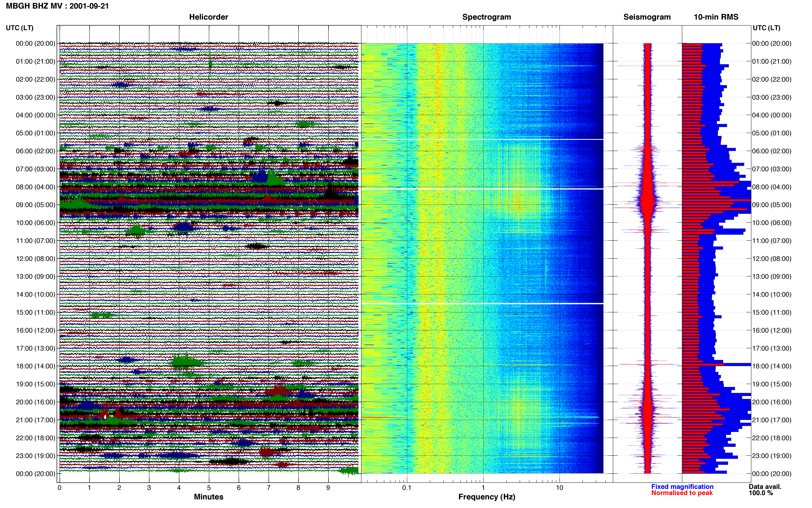The width and height of the screenshot is (812, 508).
Task: Click left time label '21:00 (17:00)'
Action: click(36, 420)
